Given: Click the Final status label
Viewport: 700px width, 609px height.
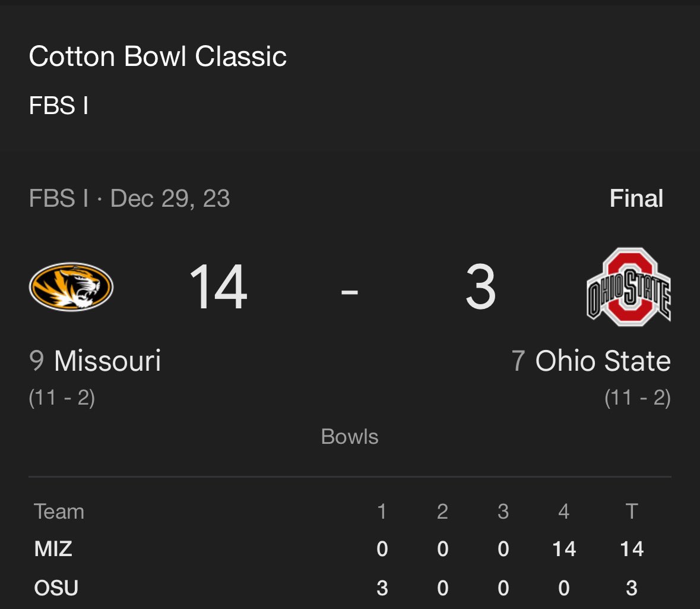Looking at the screenshot, I should 636,198.
